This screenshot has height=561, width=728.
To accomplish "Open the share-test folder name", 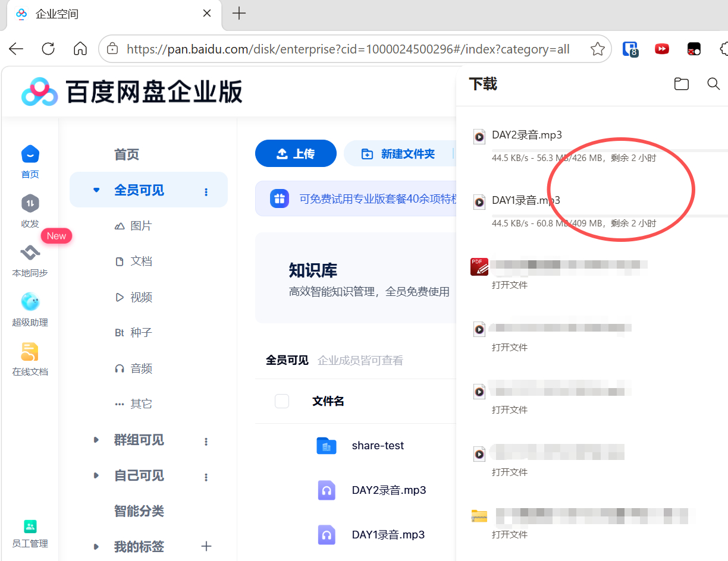I will 378,446.
